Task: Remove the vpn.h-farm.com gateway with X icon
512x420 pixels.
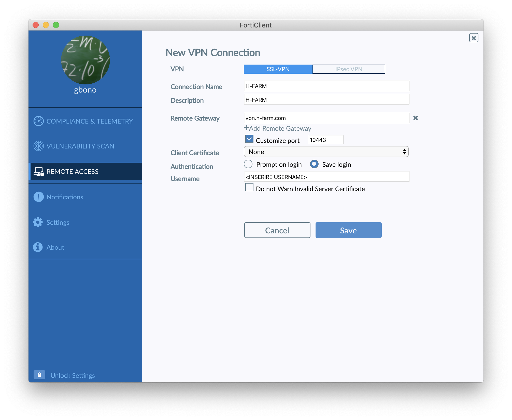Action: (416, 118)
